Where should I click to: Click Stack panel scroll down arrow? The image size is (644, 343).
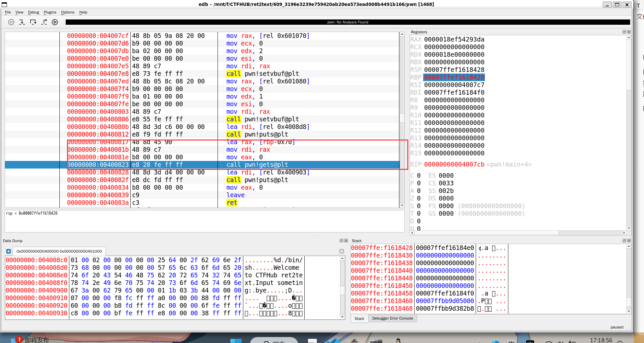[x=629, y=311]
